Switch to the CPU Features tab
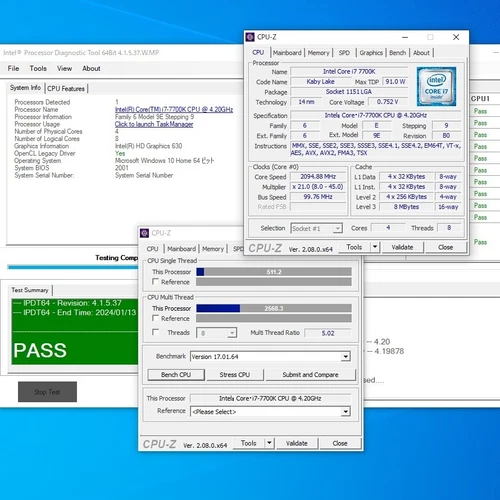 click(66, 89)
